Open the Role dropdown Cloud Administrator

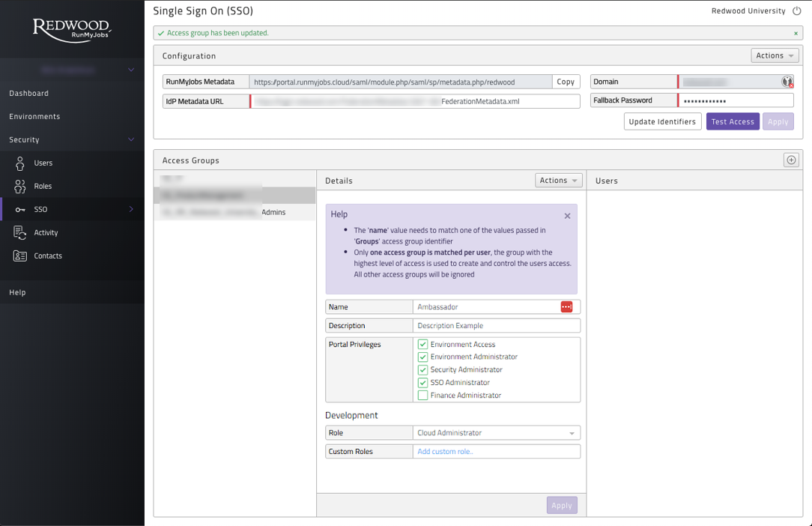click(x=497, y=433)
